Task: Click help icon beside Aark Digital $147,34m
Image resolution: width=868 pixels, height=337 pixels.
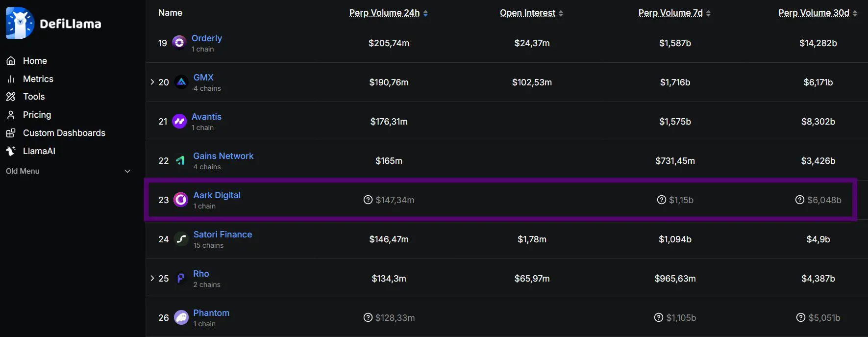Action: click(x=368, y=200)
